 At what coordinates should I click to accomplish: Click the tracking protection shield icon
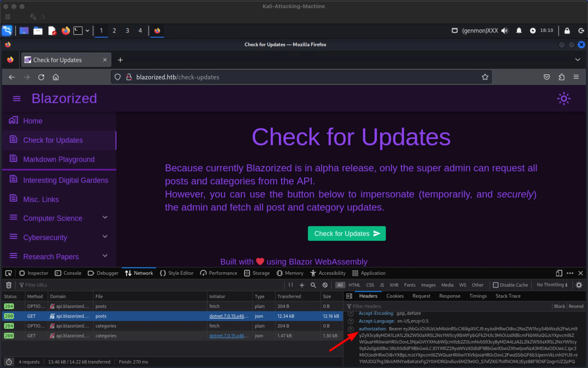click(118, 77)
